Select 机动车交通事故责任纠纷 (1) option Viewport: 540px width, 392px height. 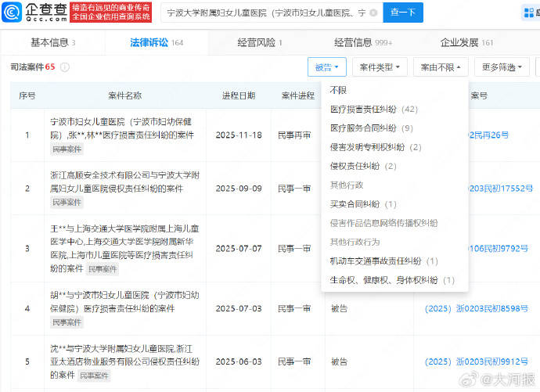coord(383,261)
